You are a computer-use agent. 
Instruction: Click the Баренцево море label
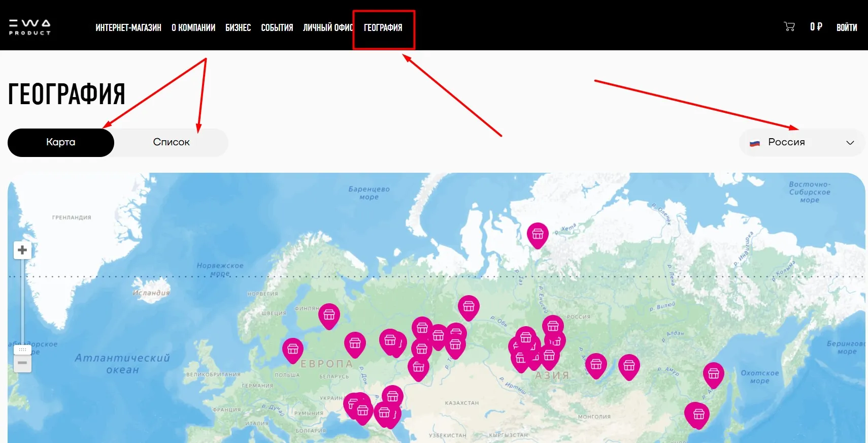pos(369,193)
